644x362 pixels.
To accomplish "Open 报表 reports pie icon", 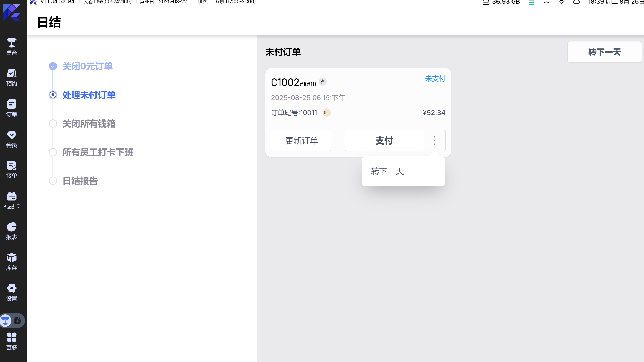I will pyautogui.click(x=12, y=231).
